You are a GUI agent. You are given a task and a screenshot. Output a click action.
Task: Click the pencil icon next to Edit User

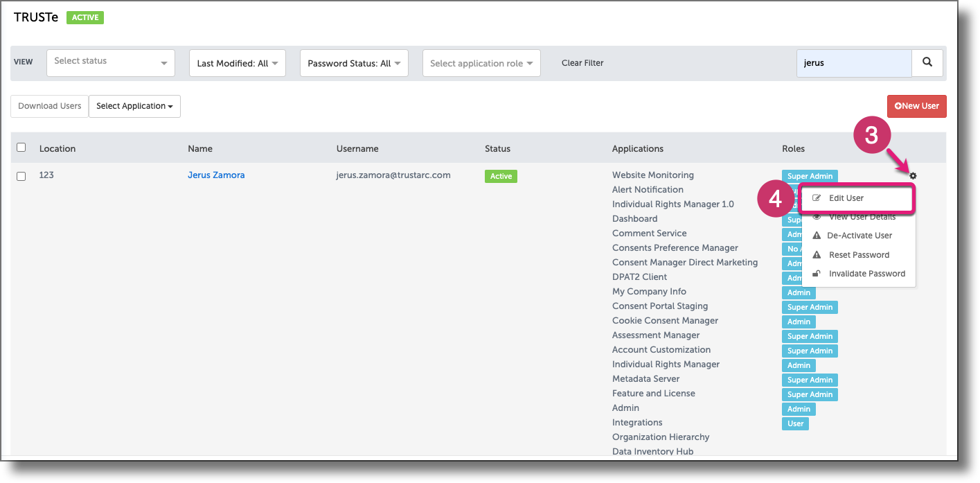(819, 198)
